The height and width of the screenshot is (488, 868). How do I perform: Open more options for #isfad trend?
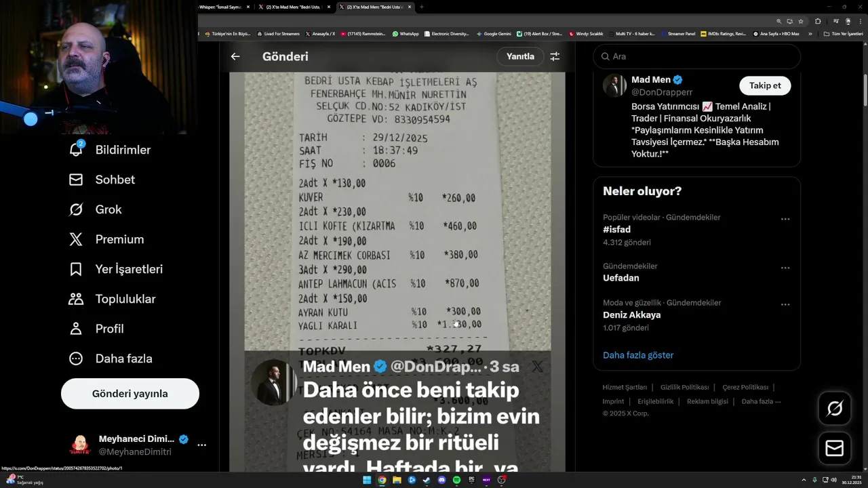pyautogui.click(x=785, y=219)
